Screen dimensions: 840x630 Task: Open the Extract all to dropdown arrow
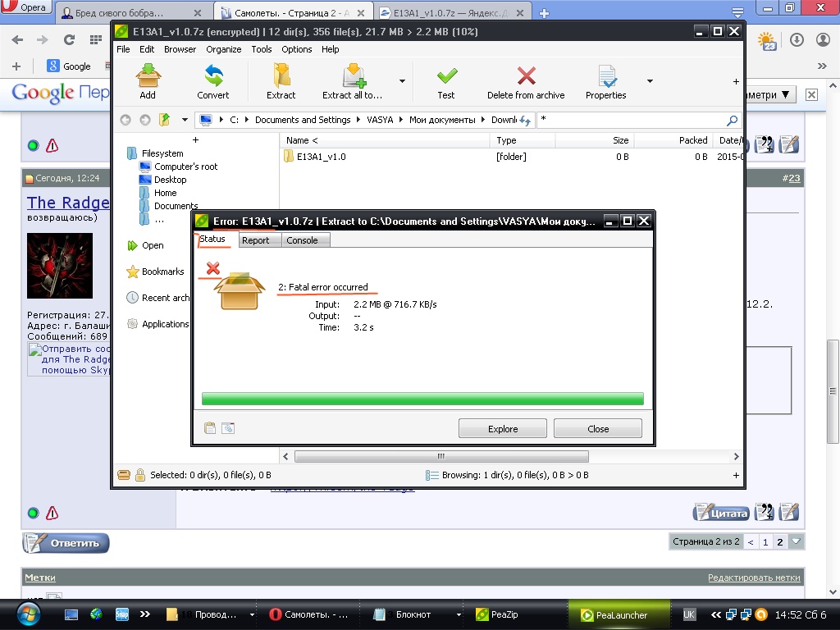(402, 81)
